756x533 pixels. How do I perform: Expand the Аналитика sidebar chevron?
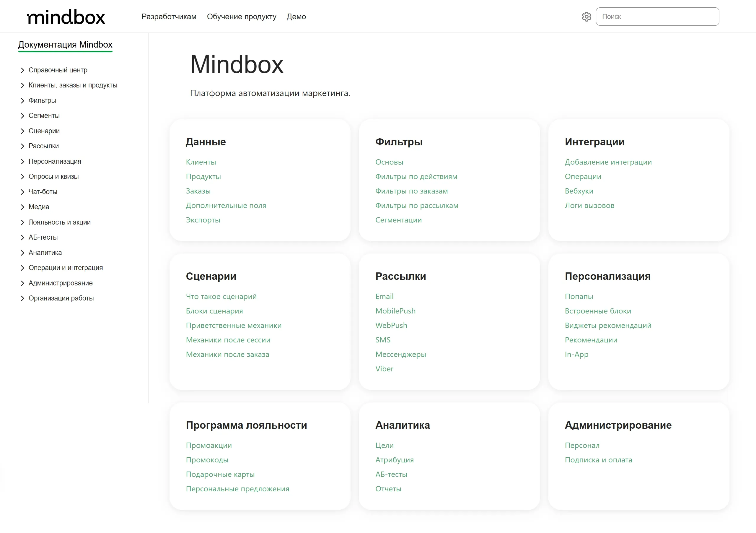[22, 253]
